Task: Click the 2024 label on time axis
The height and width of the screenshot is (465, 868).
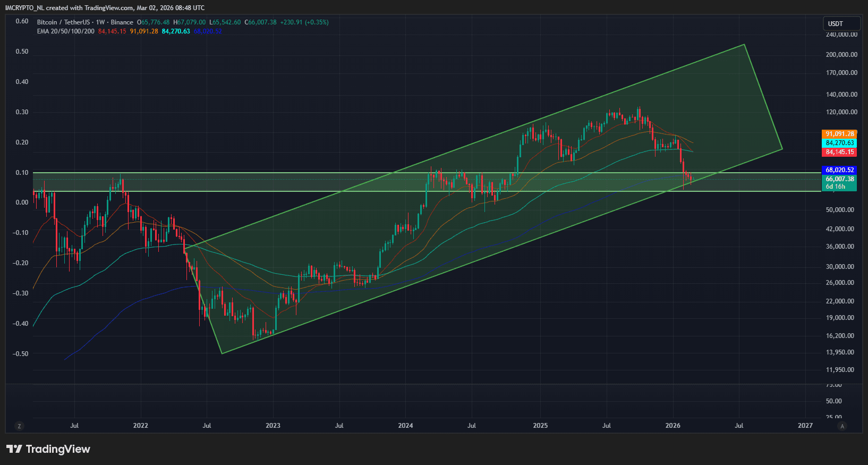Action: coord(405,426)
